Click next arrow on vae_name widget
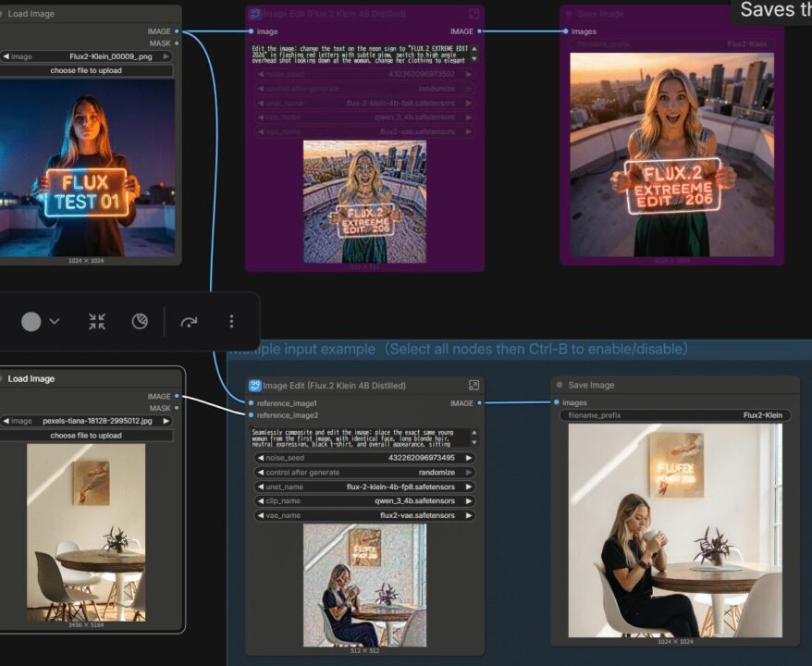 click(x=469, y=515)
